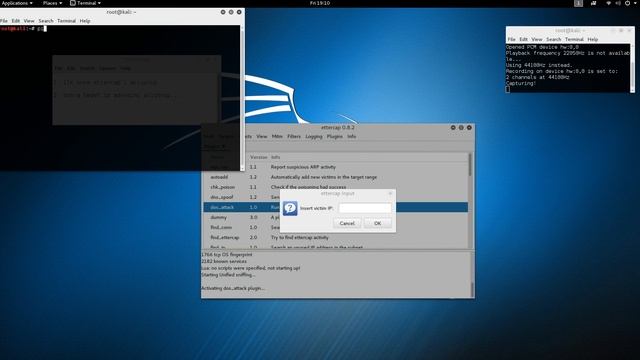The image size is (640, 360).
Task: Select the dos_attack plugin row
Action: [x=336, y=207]
